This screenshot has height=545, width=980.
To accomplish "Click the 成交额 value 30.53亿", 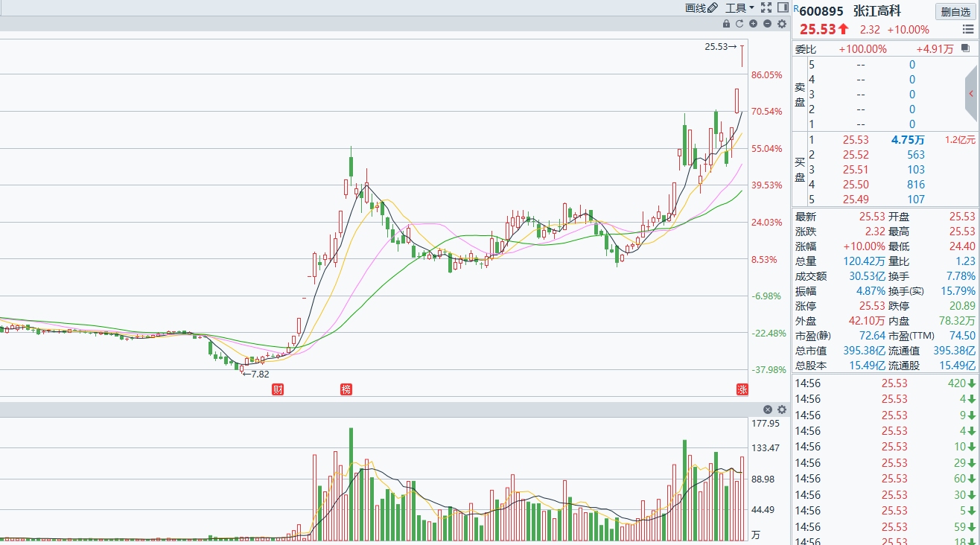I will tap(867, 276).
